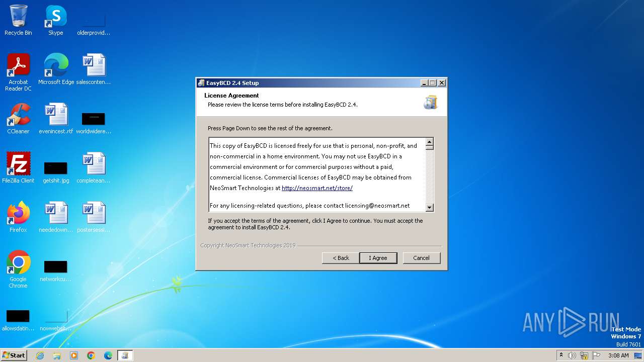This screenshot has height=362, width=644.
Task: Open Internet Explorer in the taskbar
Action: pyautogui.click(x=40, y=355)
